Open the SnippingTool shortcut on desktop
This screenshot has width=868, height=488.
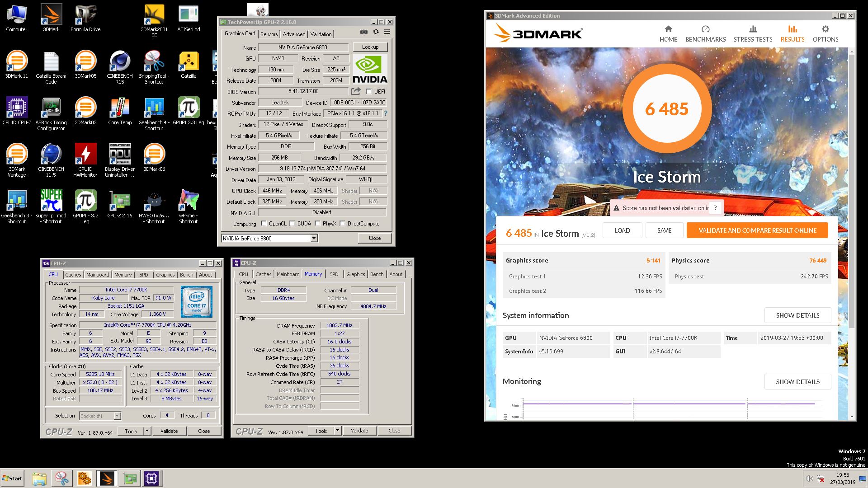[x=154, y=67]
